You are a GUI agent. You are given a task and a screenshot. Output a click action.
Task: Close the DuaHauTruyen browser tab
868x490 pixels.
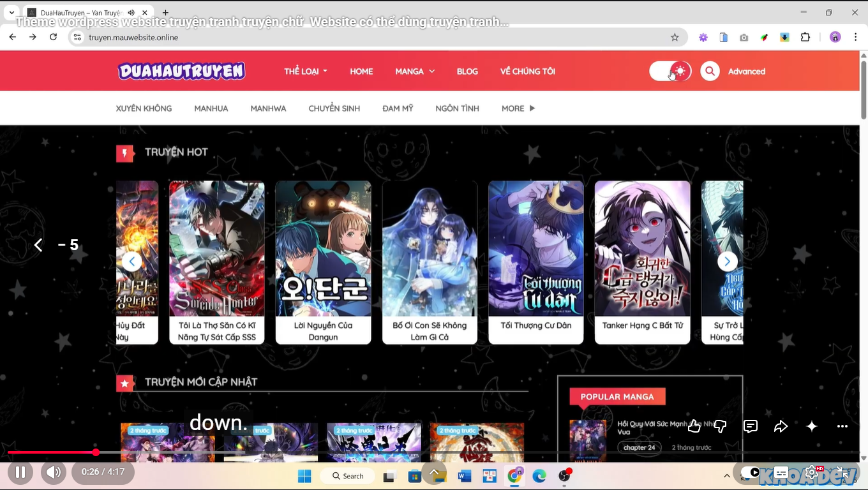tap(145, 13)
